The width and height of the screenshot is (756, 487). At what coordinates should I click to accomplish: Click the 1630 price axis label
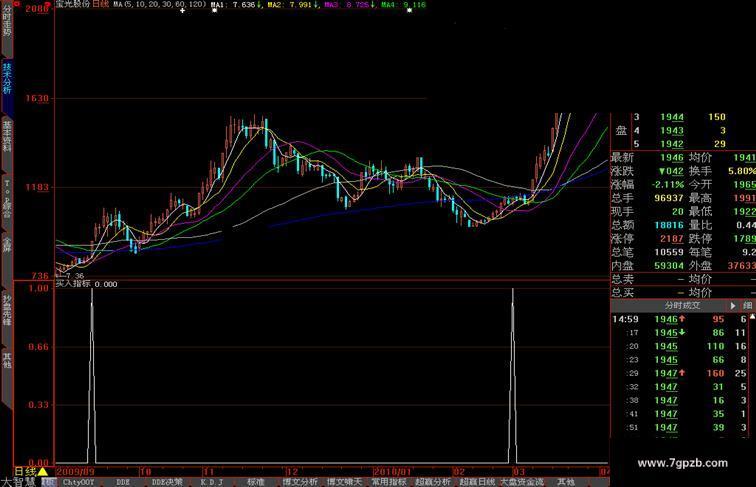click(37, 98)
